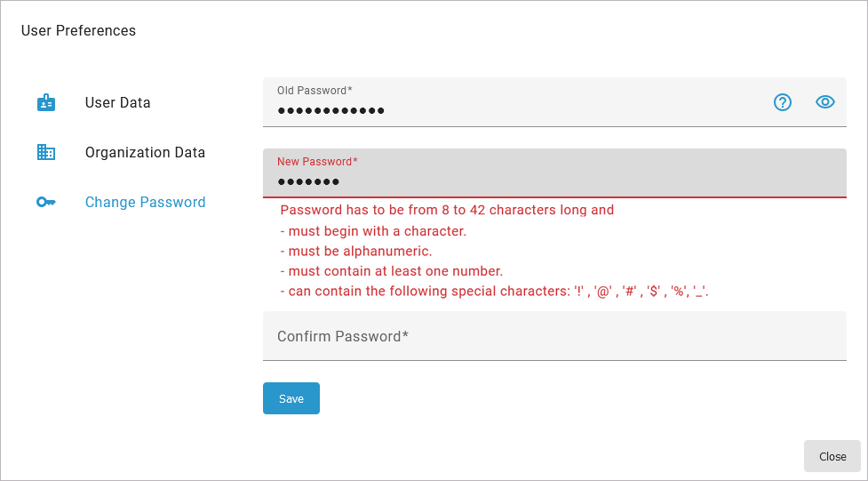Focus the Old Password input's masked dots
This screenshot has width=868, height=481.
[x=330, y=111]
